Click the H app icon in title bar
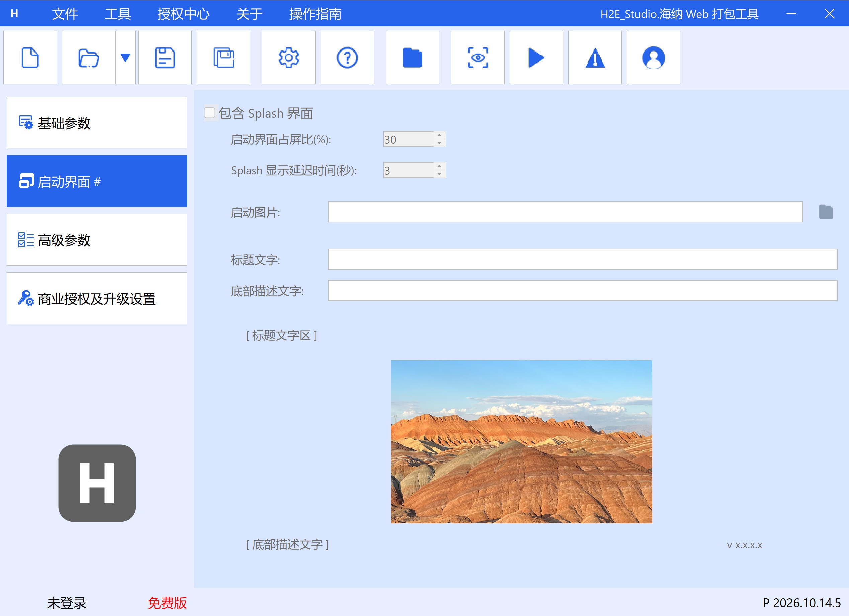 [x=14, y=13]
